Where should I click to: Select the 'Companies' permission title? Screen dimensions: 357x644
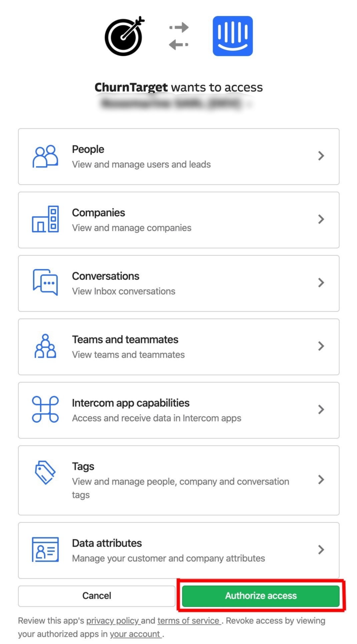[x=98, y=213]
